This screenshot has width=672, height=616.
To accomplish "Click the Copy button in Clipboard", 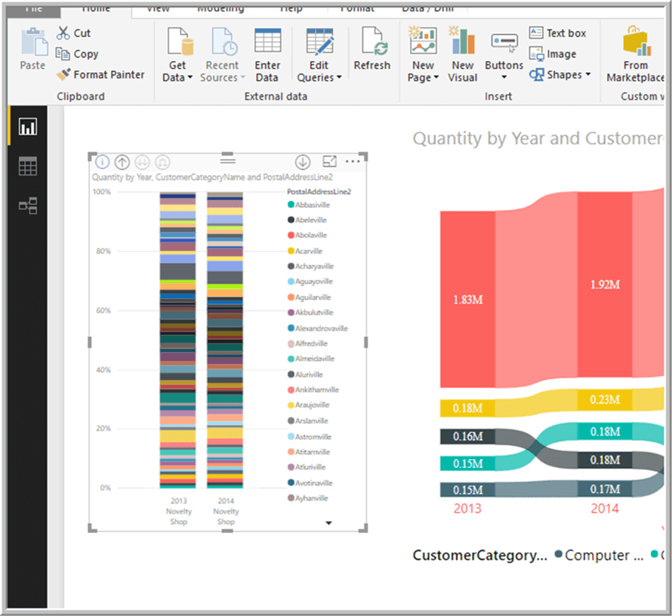I will [77, 54].
